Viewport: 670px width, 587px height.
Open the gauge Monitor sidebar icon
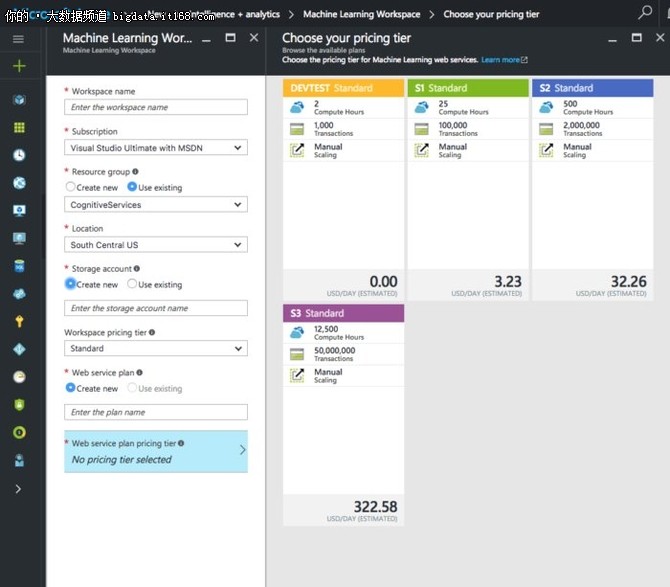tap(19, 377)
